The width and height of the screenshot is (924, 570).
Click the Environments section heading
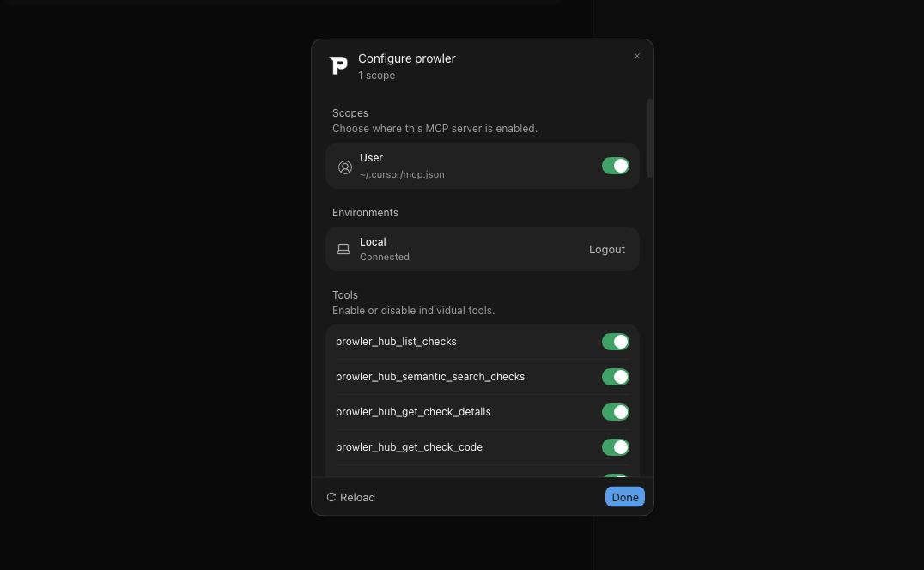coord(365,213)
